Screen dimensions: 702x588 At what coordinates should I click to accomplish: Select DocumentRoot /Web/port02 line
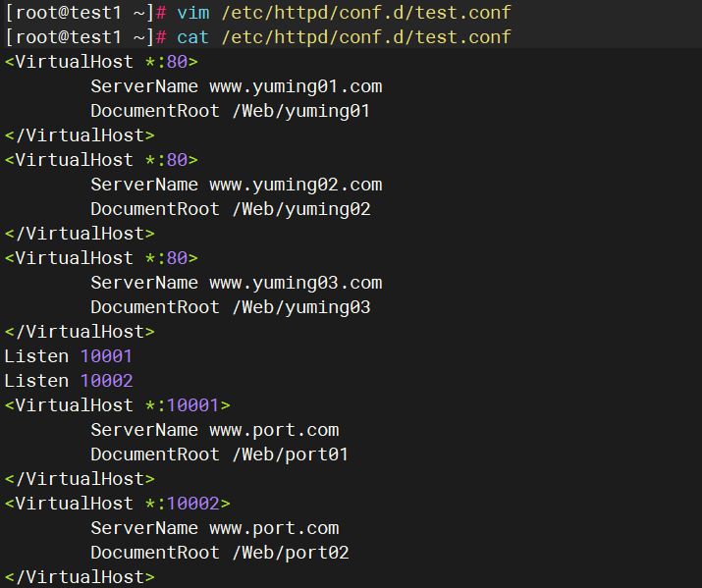point(220,553)
